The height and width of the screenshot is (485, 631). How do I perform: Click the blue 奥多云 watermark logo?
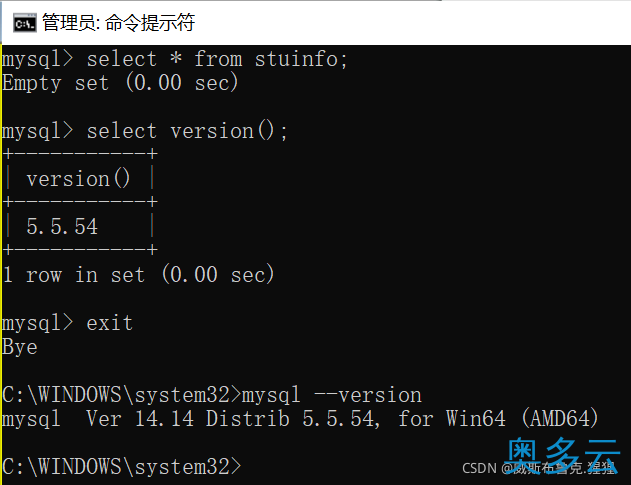pyautogui.click(x=561, y=455)
